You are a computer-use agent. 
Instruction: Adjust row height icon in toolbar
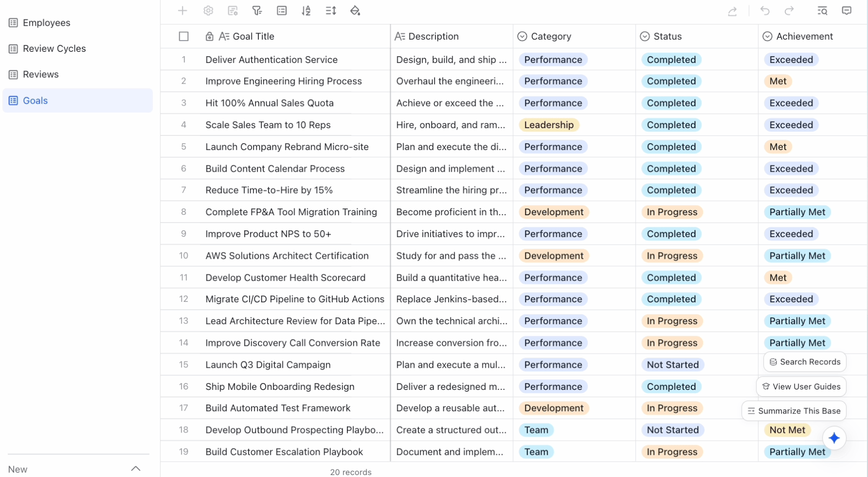coord(331,11)
